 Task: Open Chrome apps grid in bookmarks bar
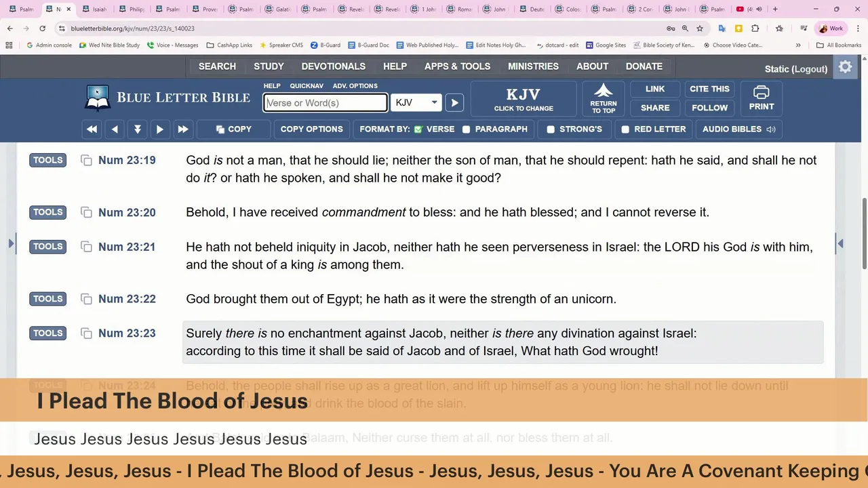tap(9, 45)
